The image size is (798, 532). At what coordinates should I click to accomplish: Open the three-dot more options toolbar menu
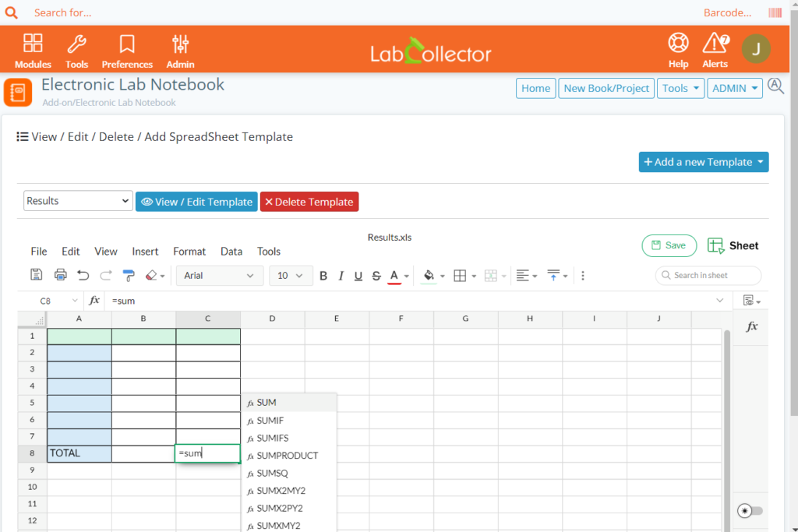pyautogui.click(x=583, y=276)
